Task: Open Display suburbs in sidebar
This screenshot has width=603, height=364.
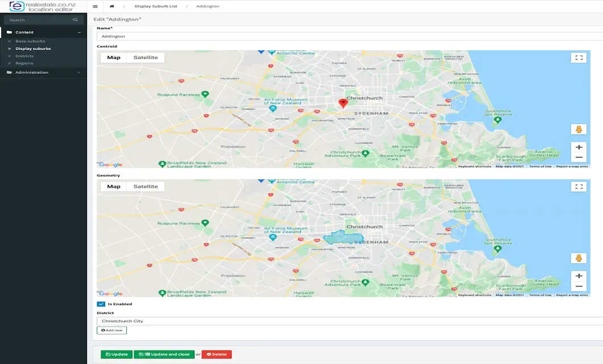Action: pos(33,49)
